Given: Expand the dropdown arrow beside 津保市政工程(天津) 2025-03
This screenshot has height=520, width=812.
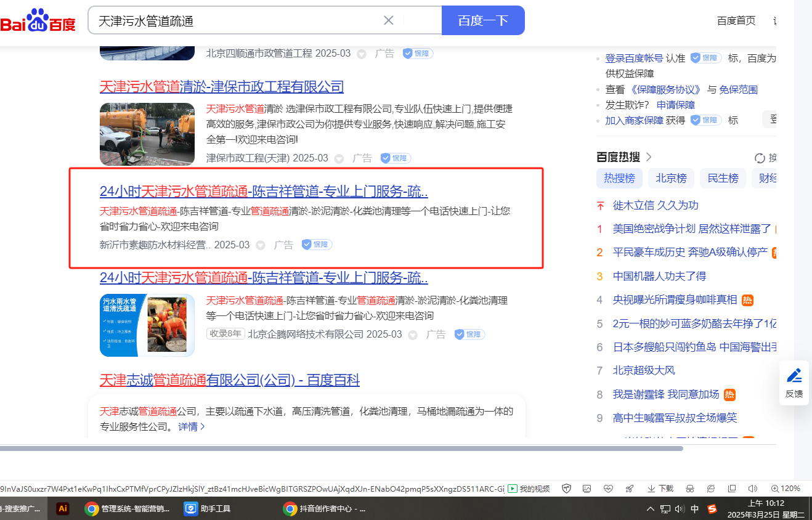Looking at the screenshot, I should point(339,159).
